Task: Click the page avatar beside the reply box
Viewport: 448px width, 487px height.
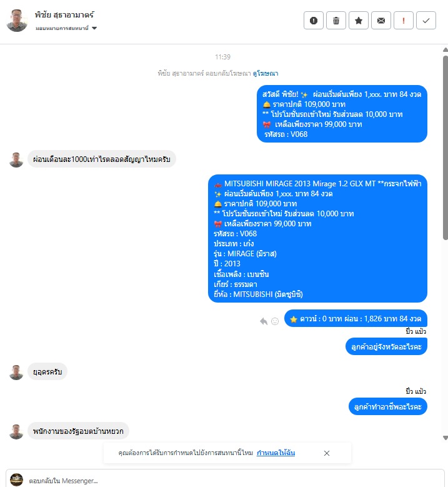Action: [x=16, y=480]
